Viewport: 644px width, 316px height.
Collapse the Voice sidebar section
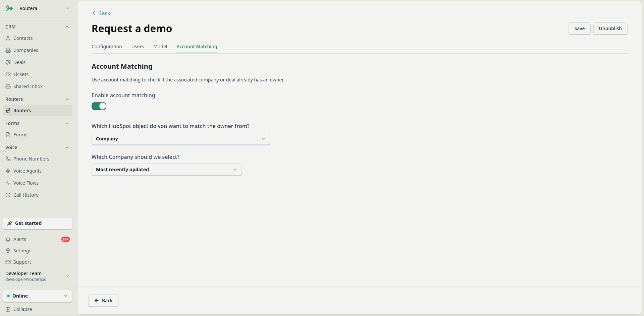coord(67,147)
